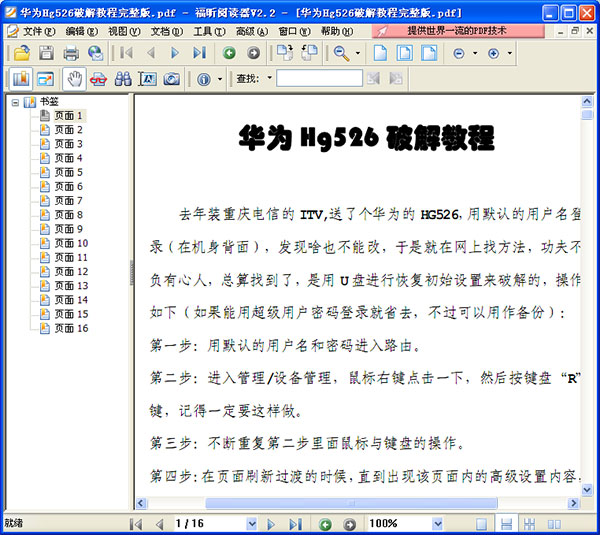
Task: Collapse the 书签 bookmark tree root
Action: [15, 102]
